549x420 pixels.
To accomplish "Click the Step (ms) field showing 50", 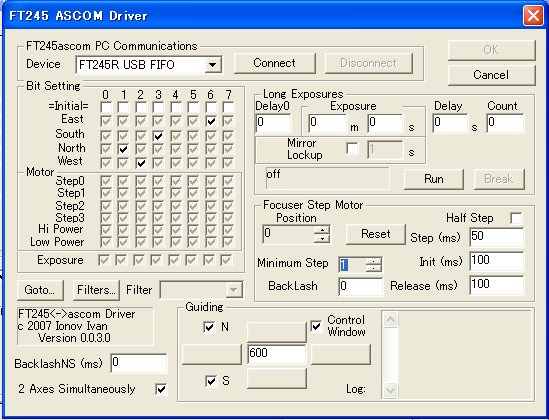I will [x=497, y=237].
